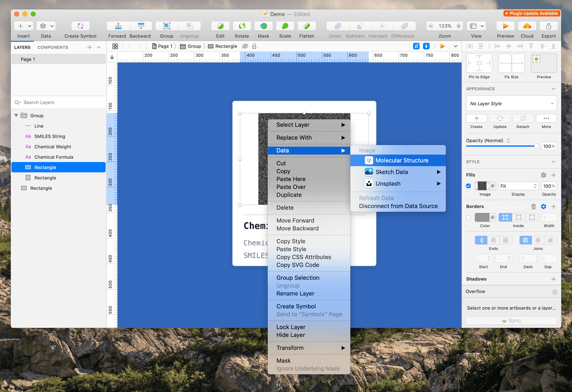The image size is (572, 392).
Task: Click the Bring Forward toolbar icon
Action: (117, 26)
